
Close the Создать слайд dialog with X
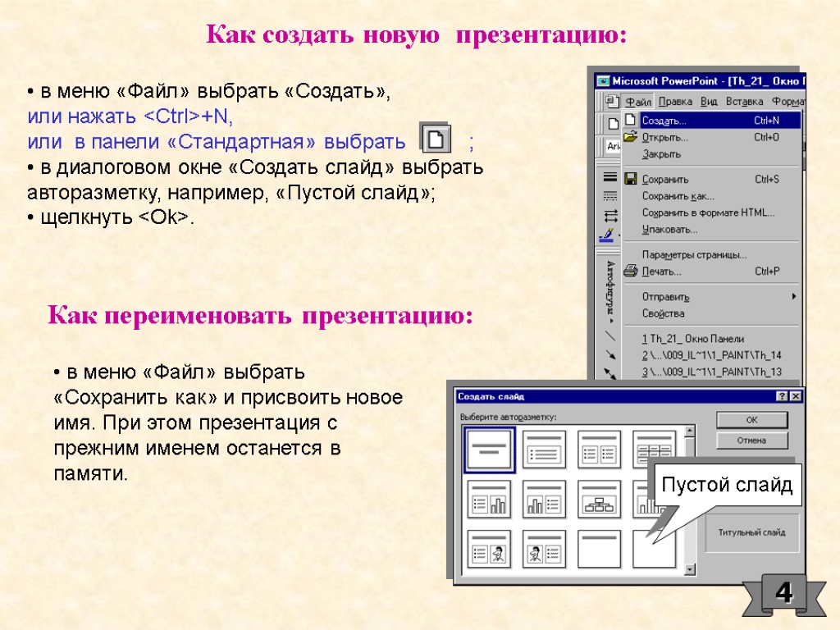[x=796, y=396]
